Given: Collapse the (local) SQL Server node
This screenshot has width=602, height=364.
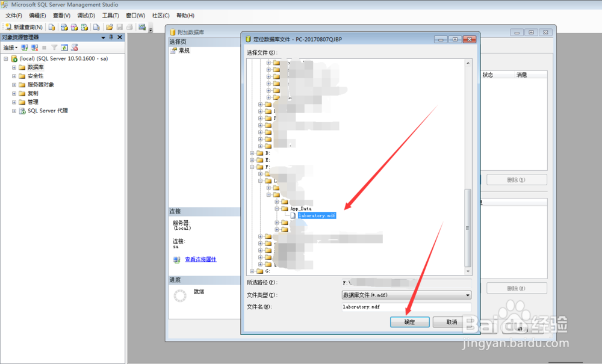Looking at the screenshot, I should click(6, 59).
